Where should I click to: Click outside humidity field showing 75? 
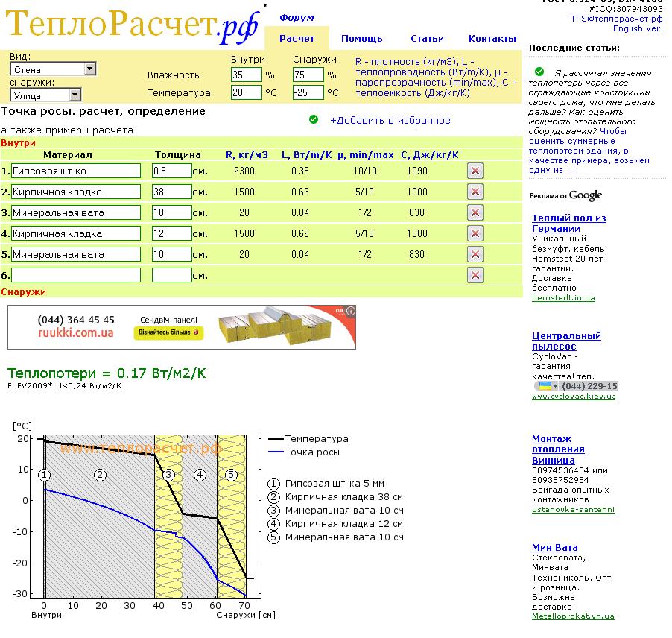(x=308, y=75)
